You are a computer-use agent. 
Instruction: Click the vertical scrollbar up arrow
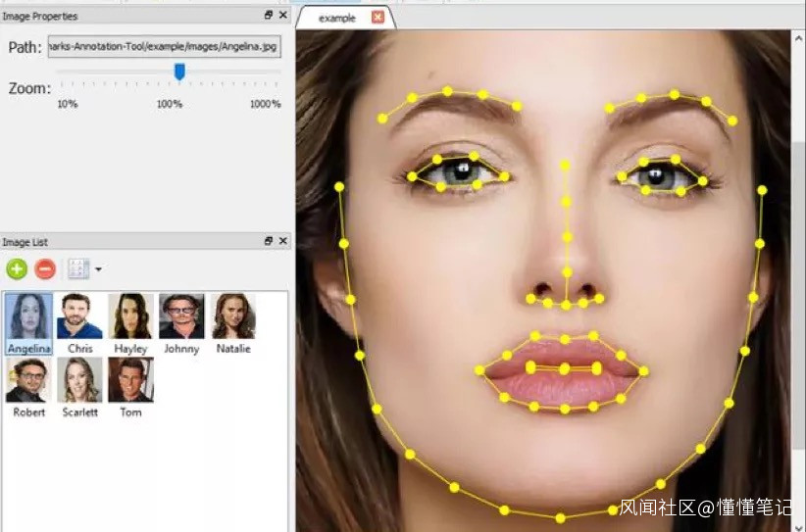click(798, 38)
